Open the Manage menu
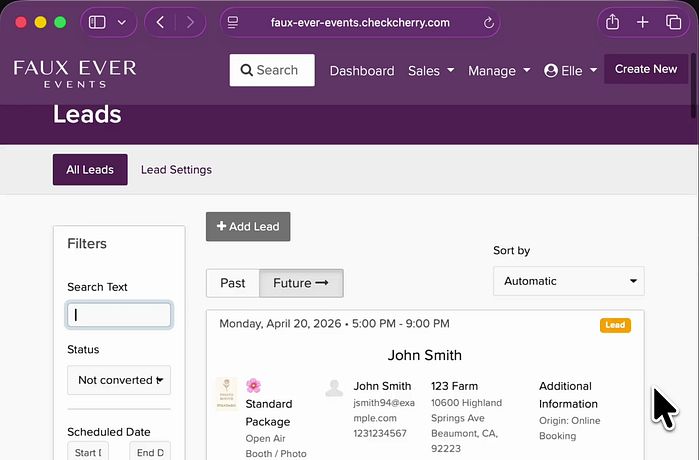 pos(498,71)
